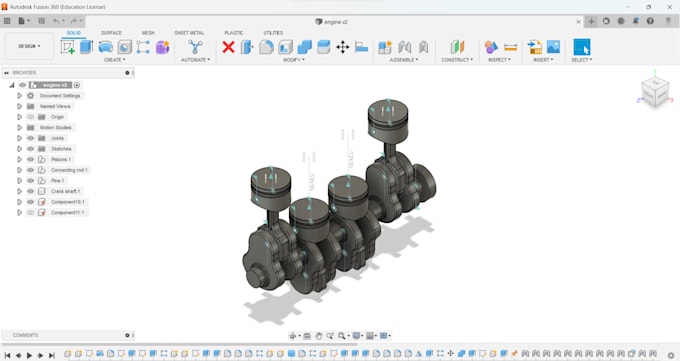
Task: Select the Shell tool
Action: pyautogui.click(x=285, y=47)
